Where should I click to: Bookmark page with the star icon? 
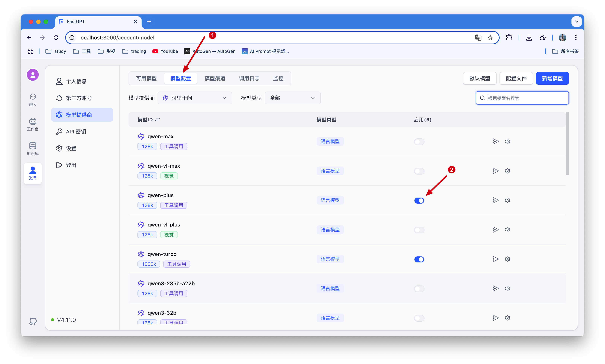(490, 38)
